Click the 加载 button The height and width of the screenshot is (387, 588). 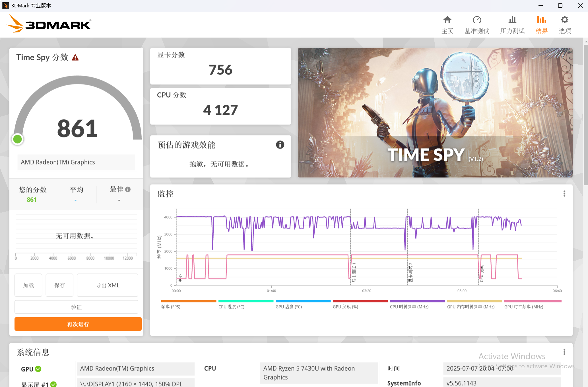[x=28, y=285]
